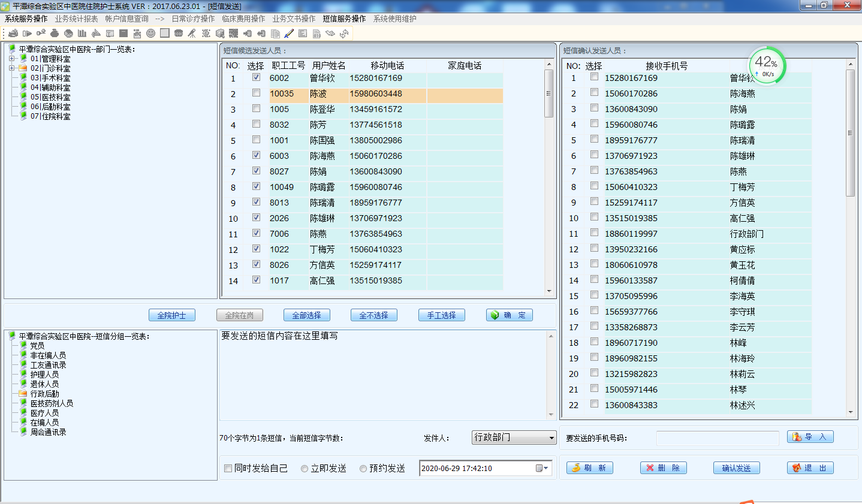Open the 短信服务操作 menu
Screen dimensions: 862x504
[x=344, y=19]
